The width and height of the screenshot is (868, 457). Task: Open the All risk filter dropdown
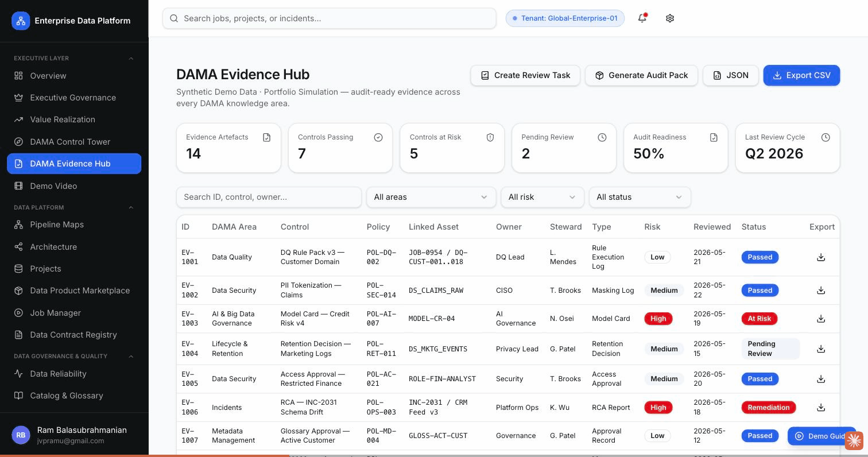tap(542, 197)
